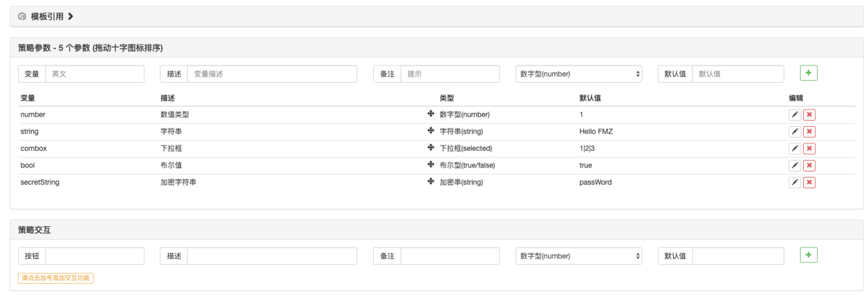Click the 类型 column header
The image size is (868, 297).
click(x=447, y=98)
